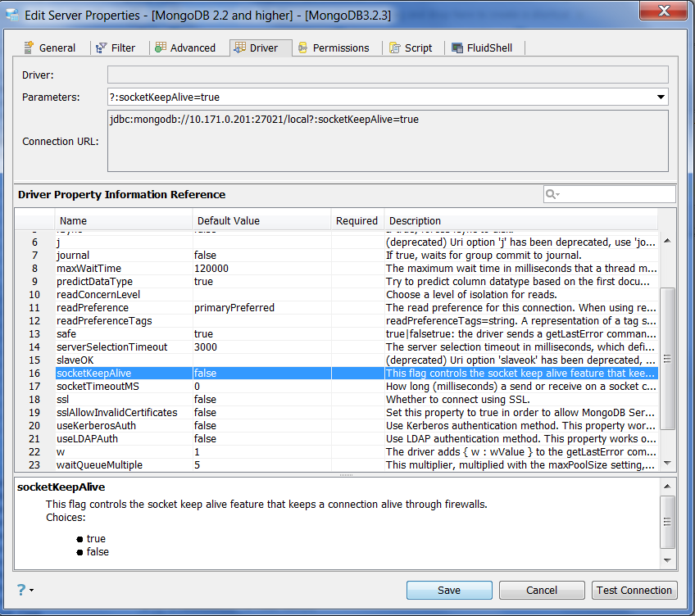The height and width of the screenshot is (616, 695).
Task: Click the property search field
Action: 610,194
